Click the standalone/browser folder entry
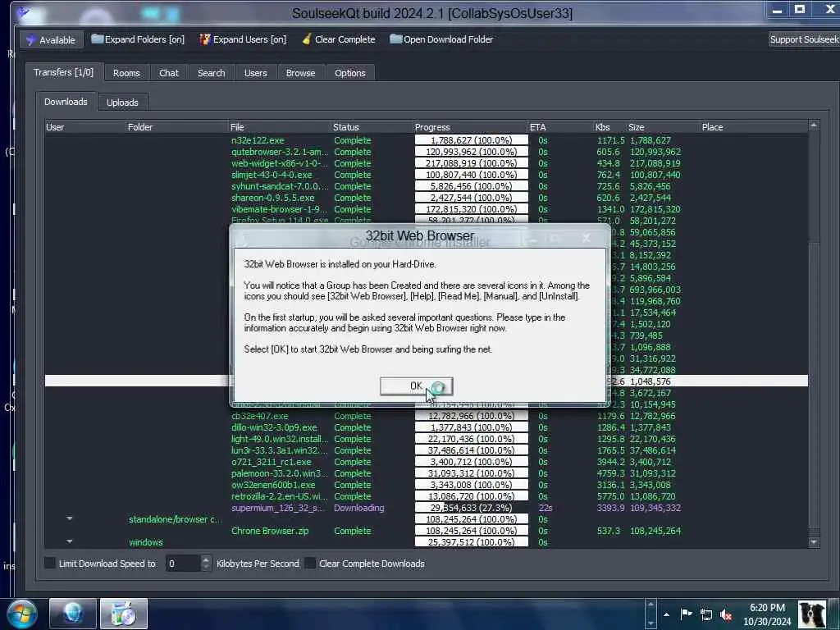Screen dimensions: 840x630 point(175,519)
